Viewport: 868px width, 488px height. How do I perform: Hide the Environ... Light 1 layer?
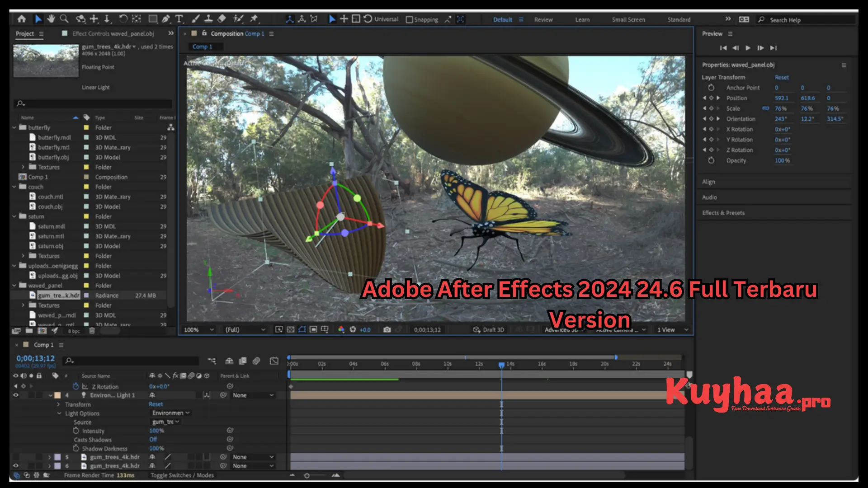15,395
